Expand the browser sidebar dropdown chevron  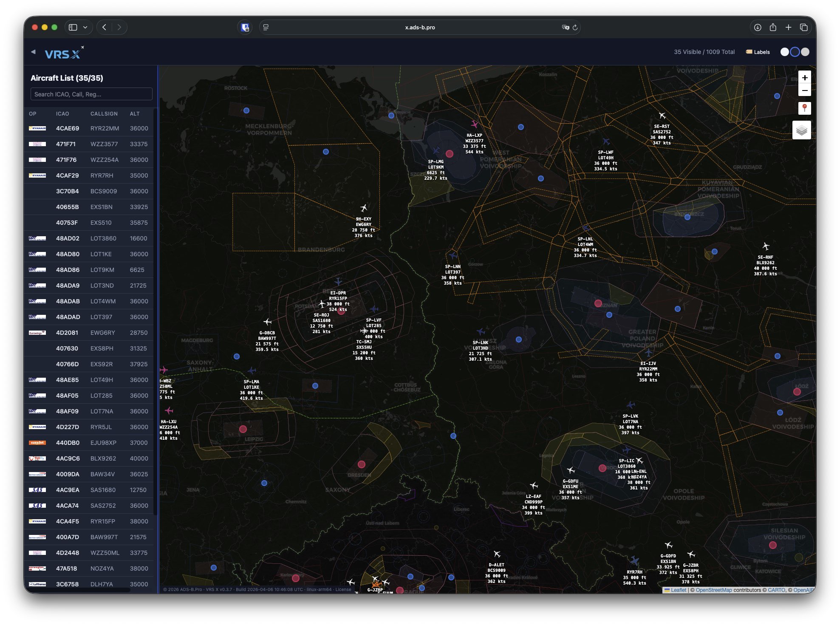(x=85, y=27)
